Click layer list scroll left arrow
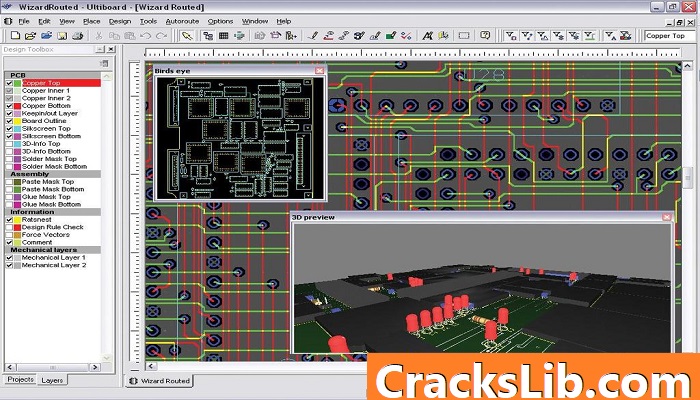This screenshot has height=400, width=700. pos(11,367)
